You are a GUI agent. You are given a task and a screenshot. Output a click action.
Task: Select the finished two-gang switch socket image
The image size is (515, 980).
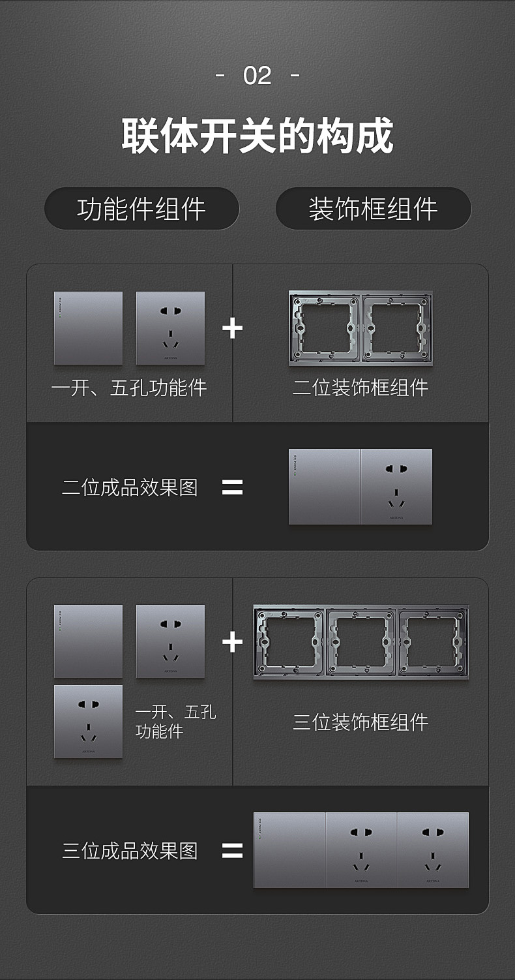tap(360, 487)
